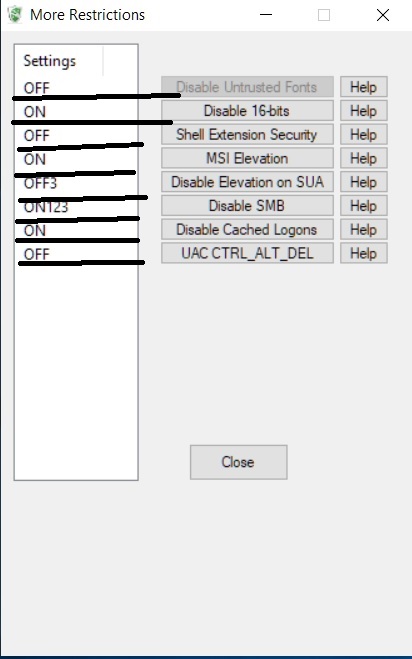Open Help for Disable Untrusted Fonts
Image resolution: width=412 pixels, height=659 pixels.
click(364, 87)
